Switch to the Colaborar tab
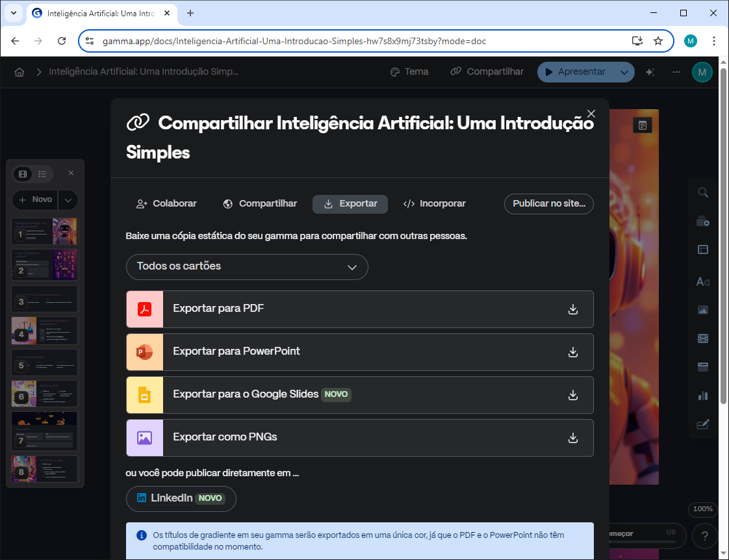This screenshot has width=729, height=560. tap(166, 204)
